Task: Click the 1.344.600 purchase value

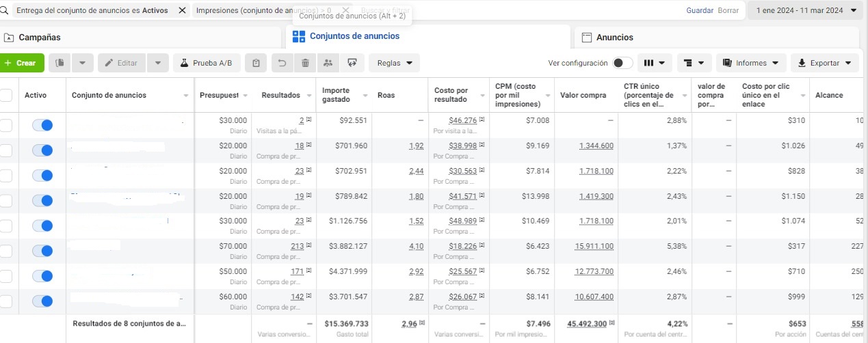Action: [596, 146]
